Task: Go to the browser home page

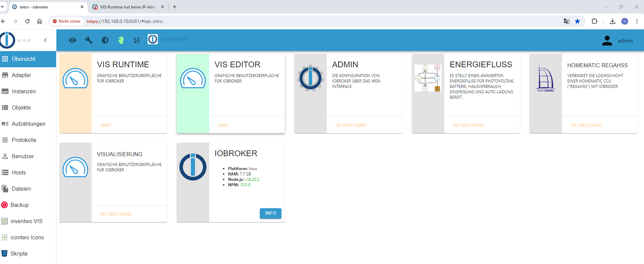Action: (40, 21)
